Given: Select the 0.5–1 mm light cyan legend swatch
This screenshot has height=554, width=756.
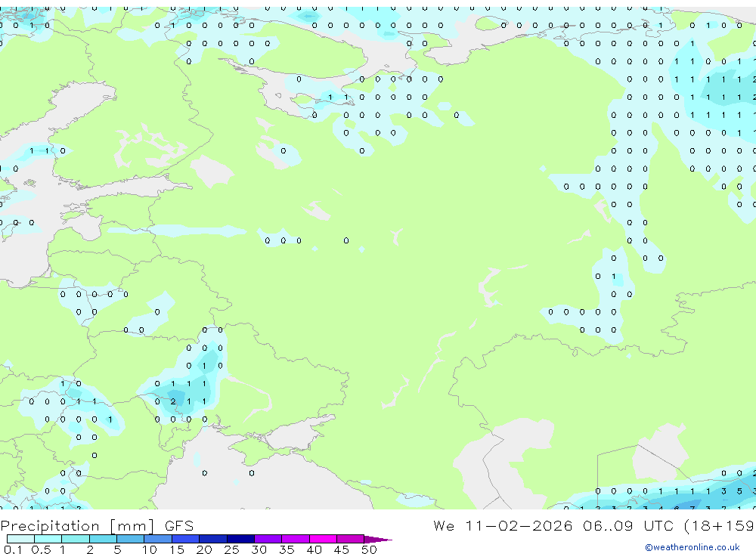Looking at the screenshot, I should point(48,539).
